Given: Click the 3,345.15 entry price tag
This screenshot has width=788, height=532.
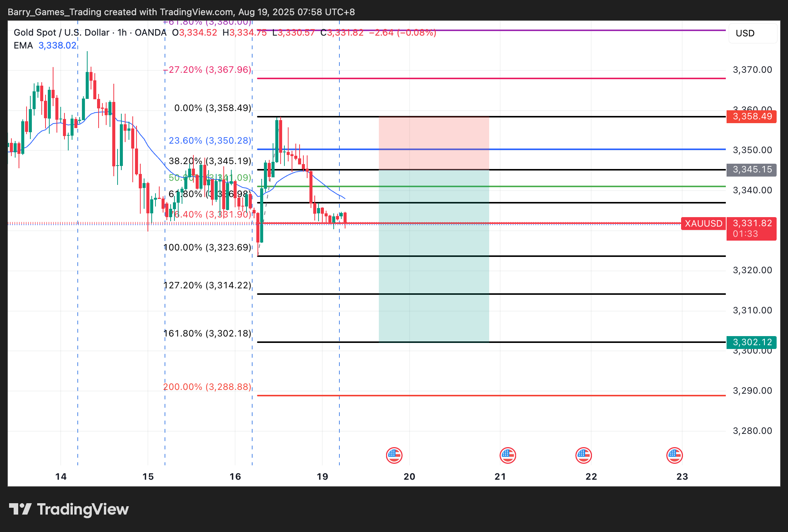Looking at the screenshot, I should [x=752, y=170].
